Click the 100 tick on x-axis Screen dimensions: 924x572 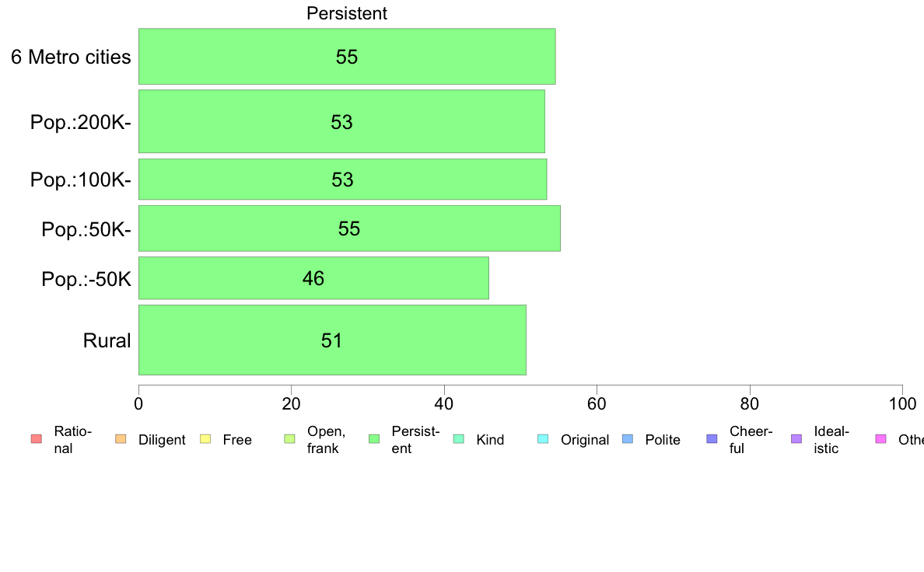pos(902,403)
